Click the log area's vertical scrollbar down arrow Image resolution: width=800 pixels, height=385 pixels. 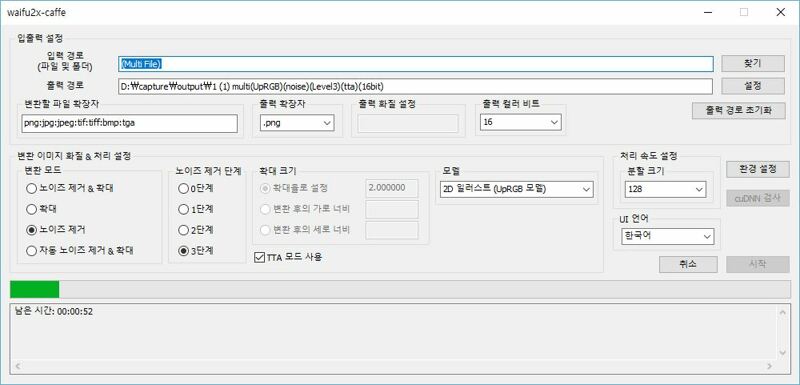point(784,353)
